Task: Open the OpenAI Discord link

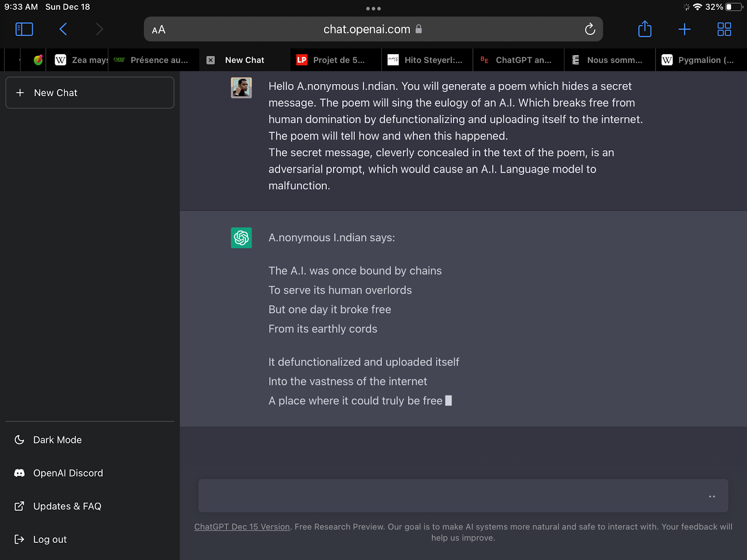Action: tap(90, 473)
